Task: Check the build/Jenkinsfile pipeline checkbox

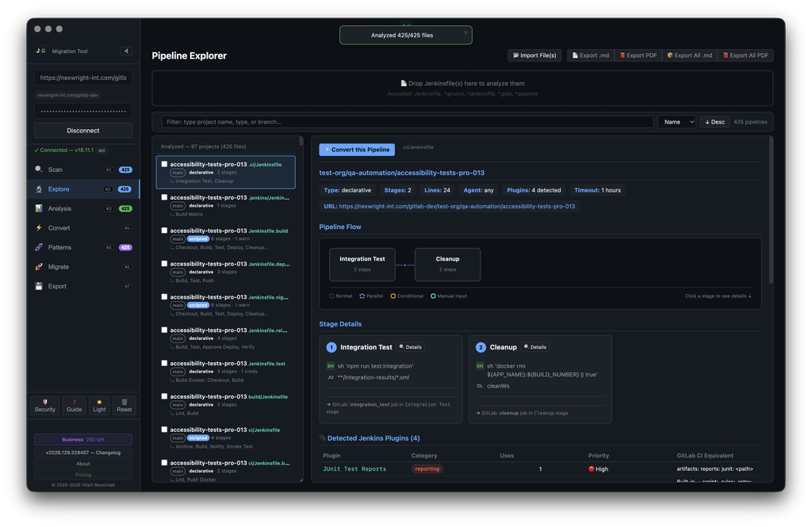Action: click(164, 396)
